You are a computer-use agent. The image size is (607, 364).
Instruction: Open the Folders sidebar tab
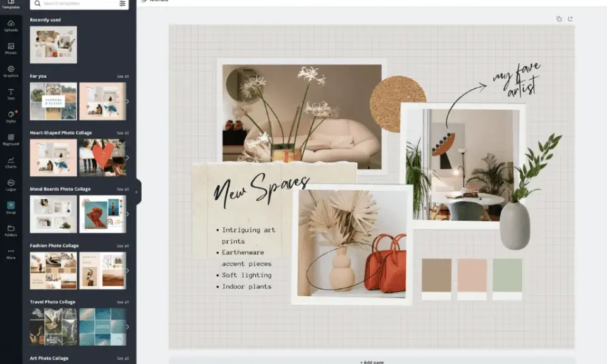11,231
